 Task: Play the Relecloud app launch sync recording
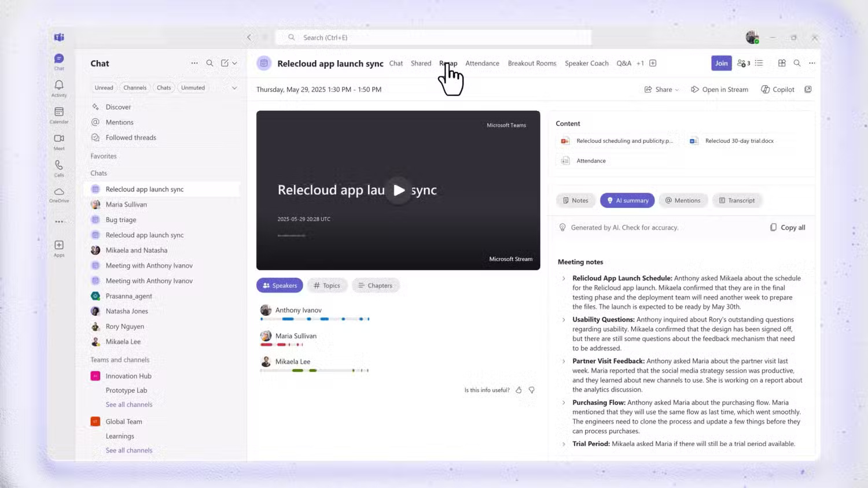pos(399,190)
